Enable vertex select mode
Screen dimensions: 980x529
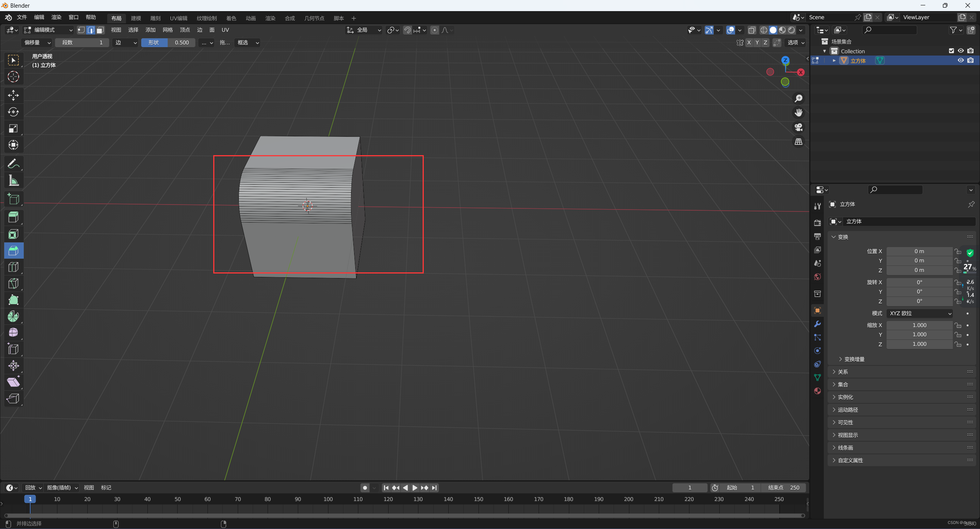[x=82, y=30]
